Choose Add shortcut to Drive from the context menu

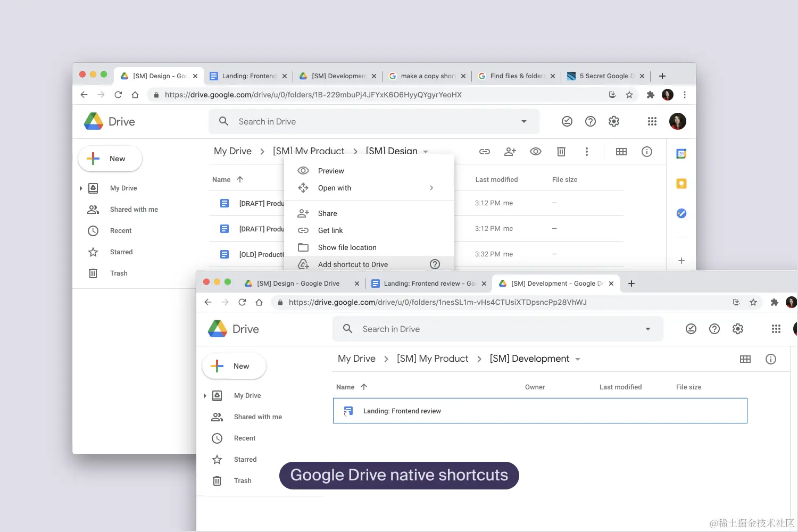point(369,264)
